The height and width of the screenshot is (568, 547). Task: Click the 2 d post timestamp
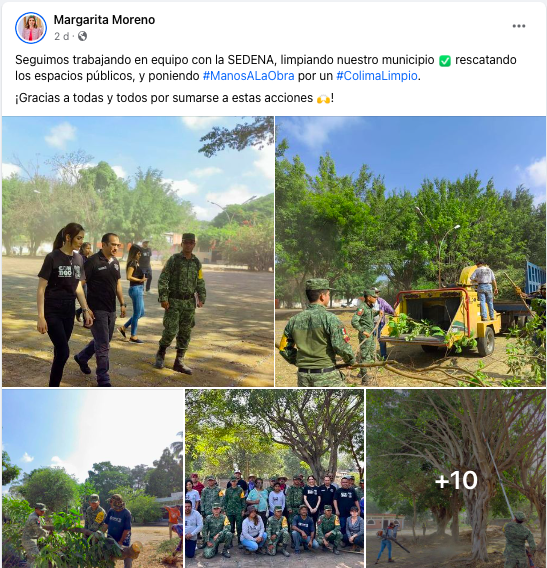(x=61, y=36)
